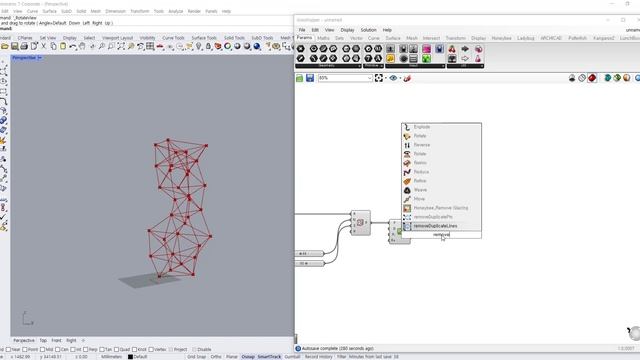Viewport: 640px width, 360px height.
Task: Toggle Quad osnap checkbox
Action: tap(116, 349)
